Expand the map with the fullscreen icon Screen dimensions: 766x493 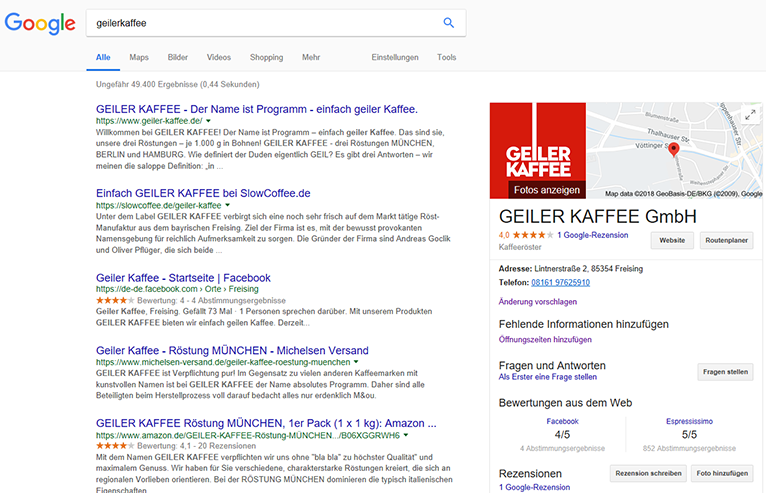tap(750, 116)
